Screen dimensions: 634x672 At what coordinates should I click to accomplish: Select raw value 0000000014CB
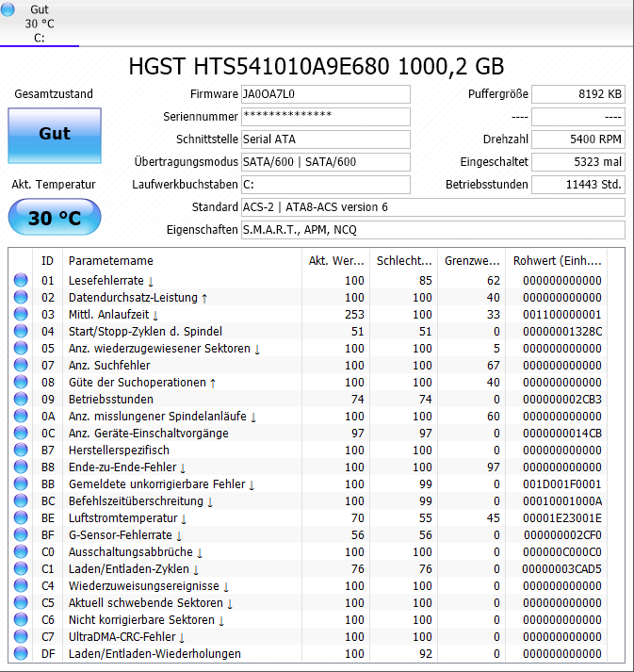coord(562,434)
